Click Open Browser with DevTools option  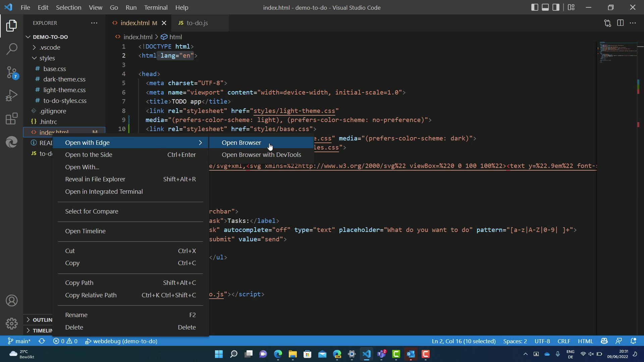(261, 155)
